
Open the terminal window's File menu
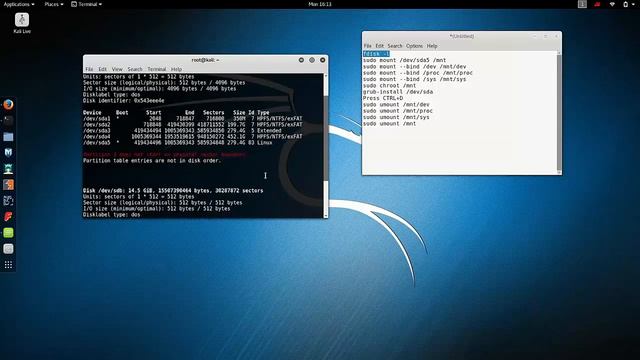[89, 69]
